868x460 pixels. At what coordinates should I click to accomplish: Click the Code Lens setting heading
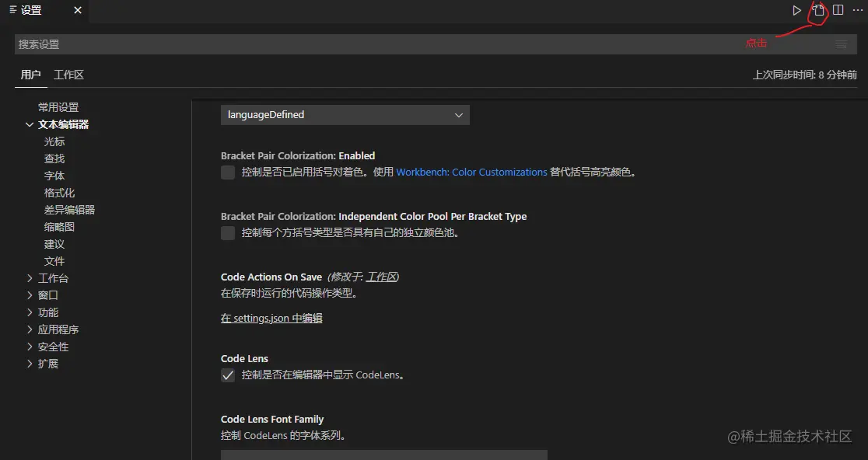(x=244, y=359)
